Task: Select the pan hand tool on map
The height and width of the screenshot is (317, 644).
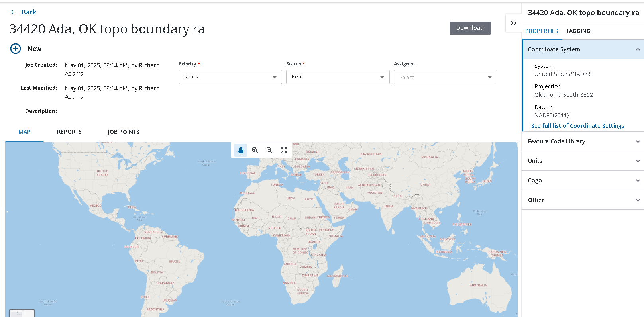Action: tap(241, 150)
